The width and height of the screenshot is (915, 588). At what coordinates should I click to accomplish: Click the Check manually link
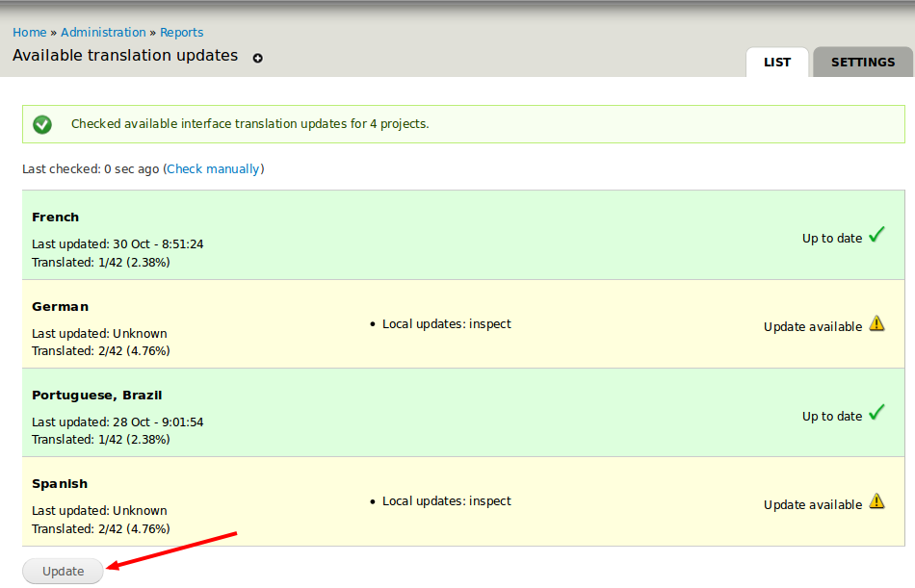(213, 169)
